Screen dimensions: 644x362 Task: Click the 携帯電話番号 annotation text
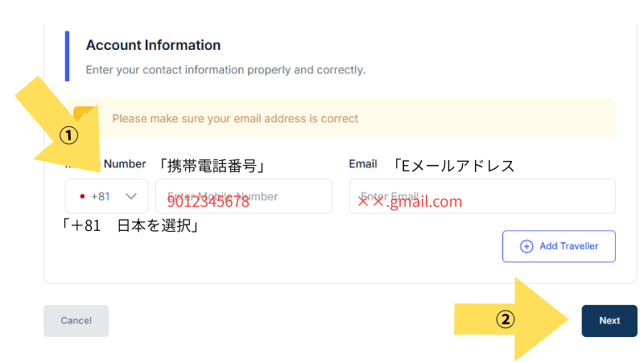click(x=212, y=166)
